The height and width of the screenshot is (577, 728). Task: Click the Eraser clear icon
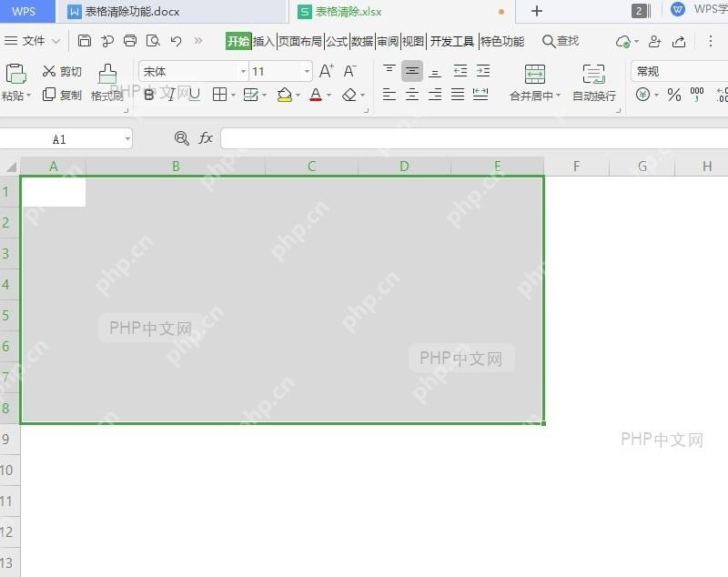[x=349, y=95]
